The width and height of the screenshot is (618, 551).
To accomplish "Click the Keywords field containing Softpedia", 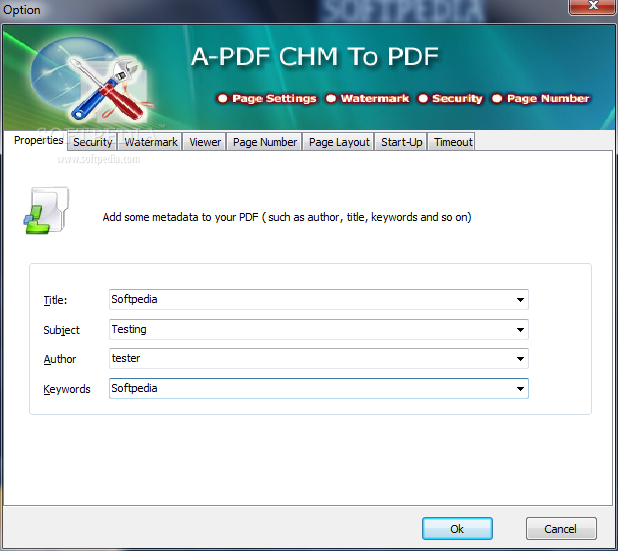I will pyautogui.click(x=318, y=389).
